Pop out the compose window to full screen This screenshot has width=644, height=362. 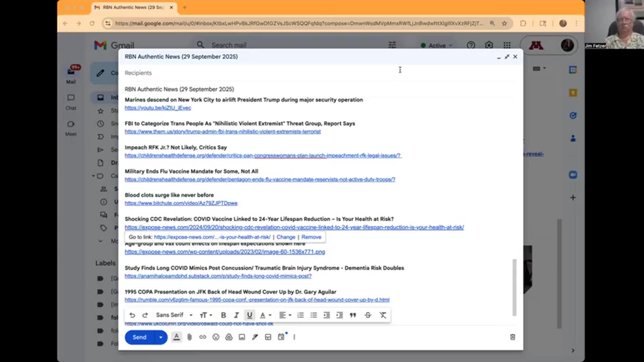tap(507, 57)
